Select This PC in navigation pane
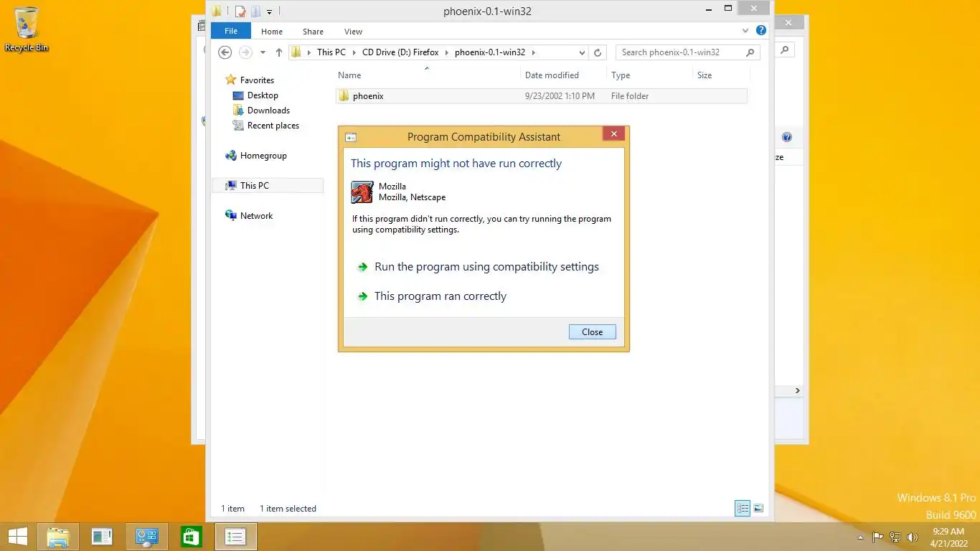 [x=268, y=186]
